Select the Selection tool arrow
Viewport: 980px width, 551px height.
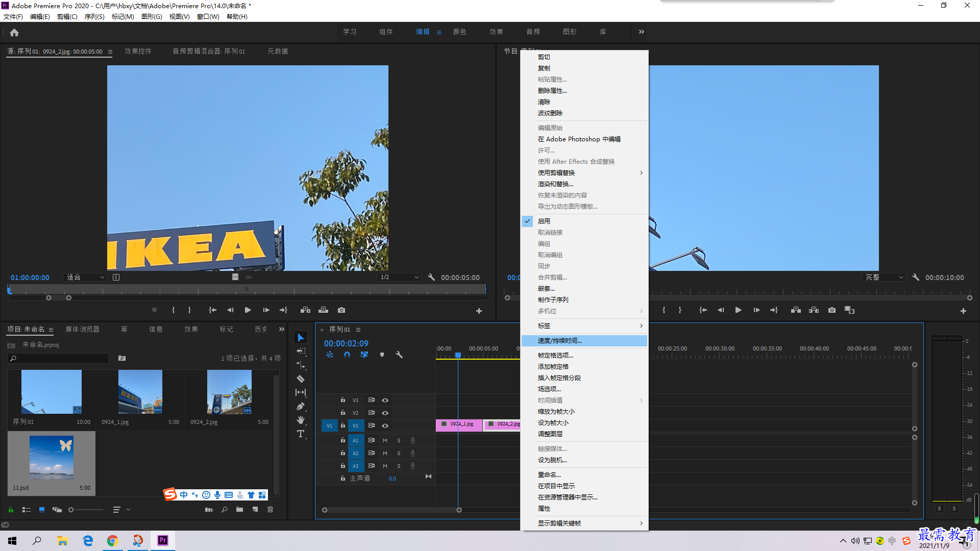[x=301, y=338]
